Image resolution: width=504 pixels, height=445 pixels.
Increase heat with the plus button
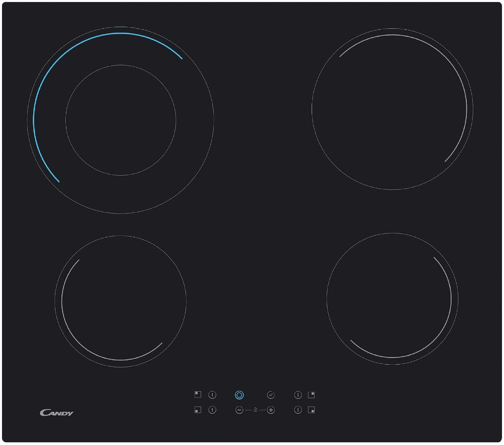coord(271,410)
